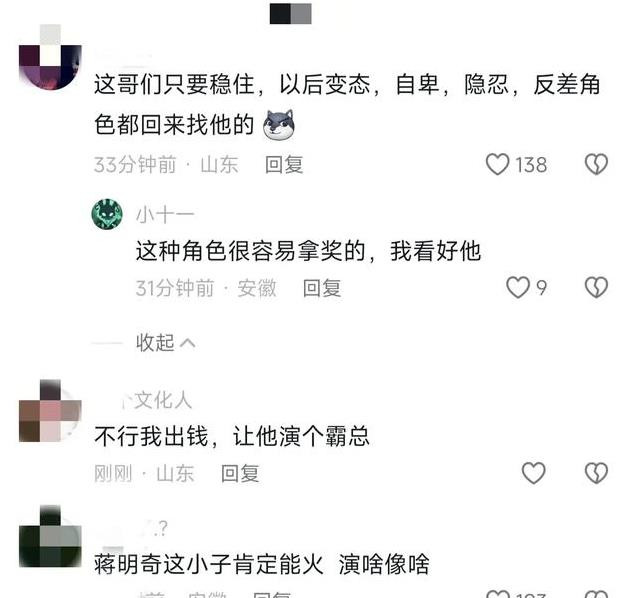Like the 让他演个霸总 comment

click(x=533, y=473)
